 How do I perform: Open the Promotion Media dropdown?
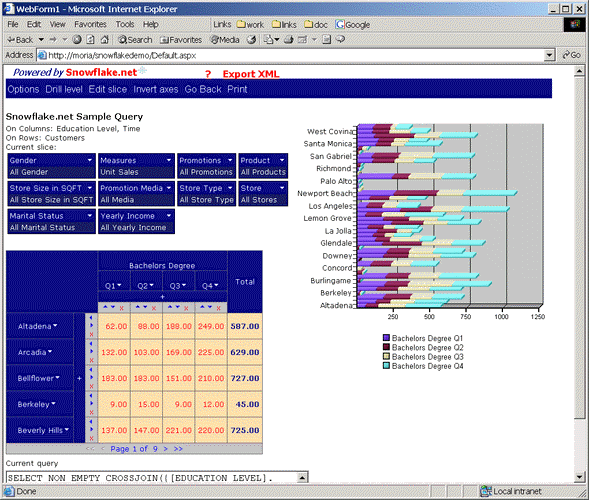169,188
